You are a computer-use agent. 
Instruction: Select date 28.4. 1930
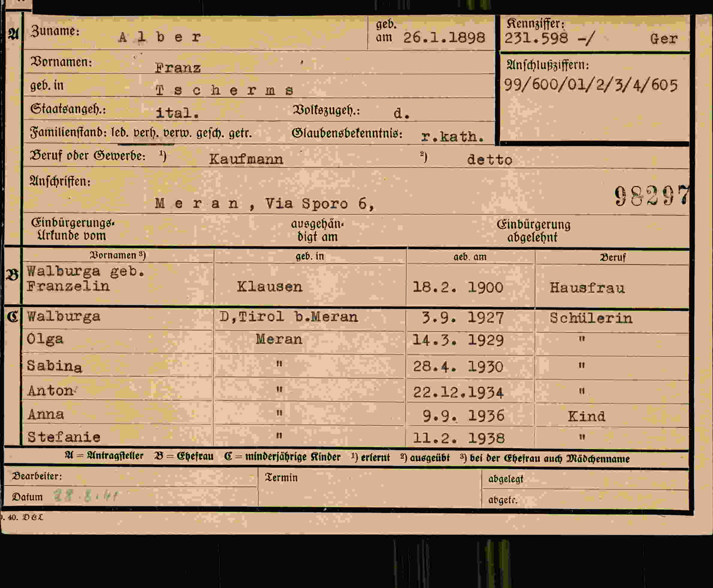(x=458, y=367)
